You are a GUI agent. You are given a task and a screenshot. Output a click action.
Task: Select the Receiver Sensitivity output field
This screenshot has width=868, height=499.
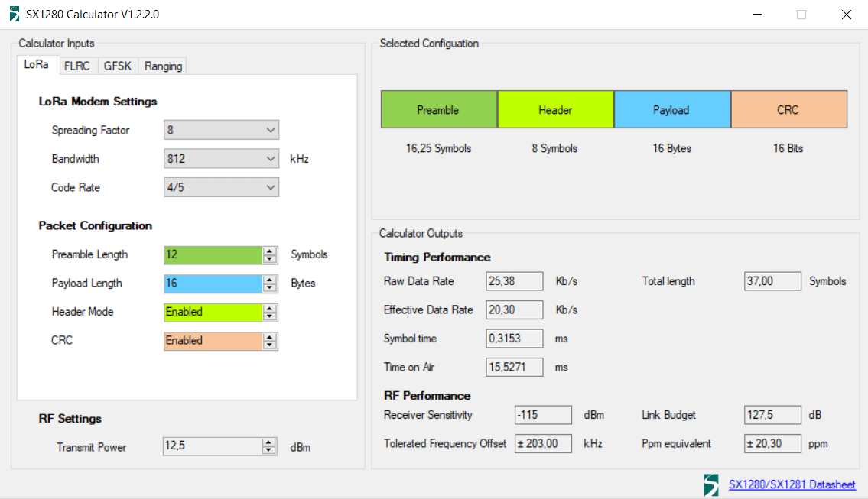[x=543, y=415]
